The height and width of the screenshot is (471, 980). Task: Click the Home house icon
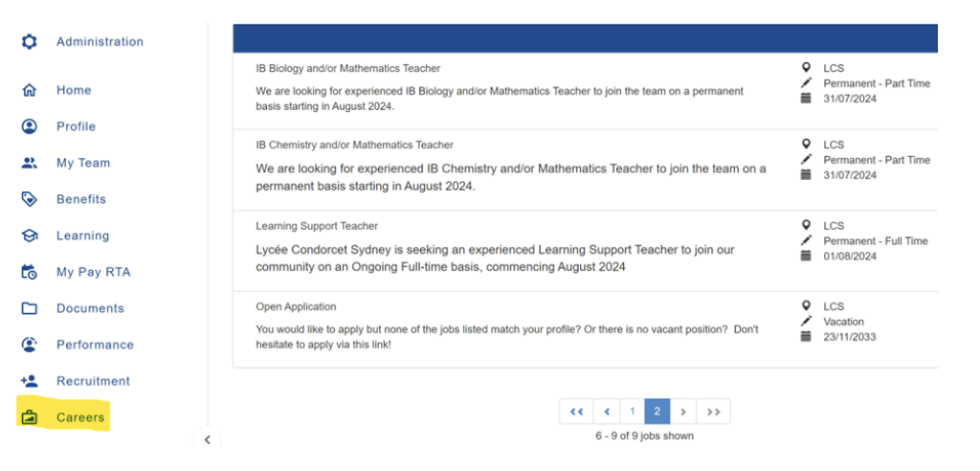(x=29, y=90)
